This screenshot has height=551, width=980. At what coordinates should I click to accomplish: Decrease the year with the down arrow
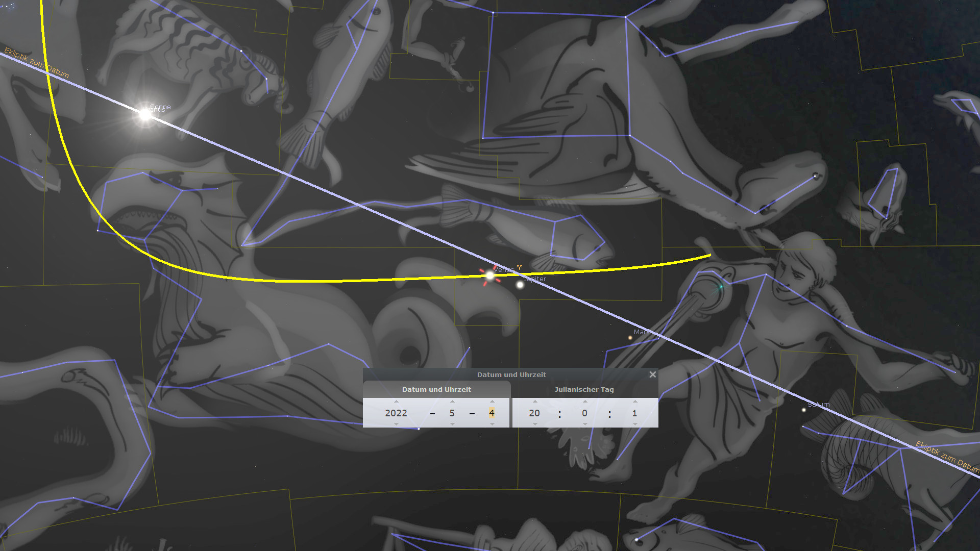tap(396, 424)
